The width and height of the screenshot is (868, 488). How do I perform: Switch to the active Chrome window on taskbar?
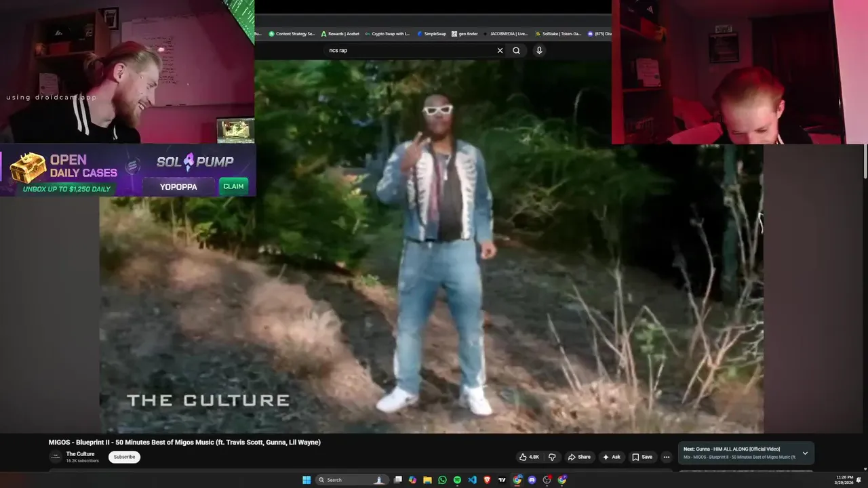(x=517, y=480)
